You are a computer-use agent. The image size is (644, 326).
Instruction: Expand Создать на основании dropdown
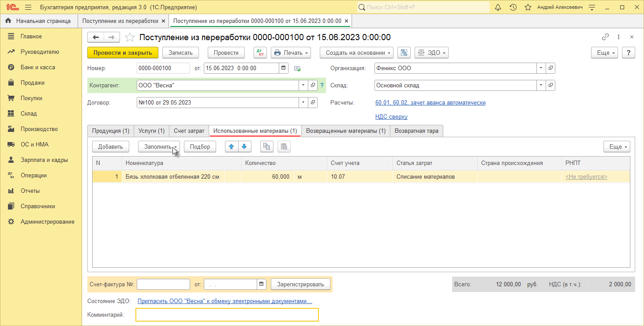357,52
